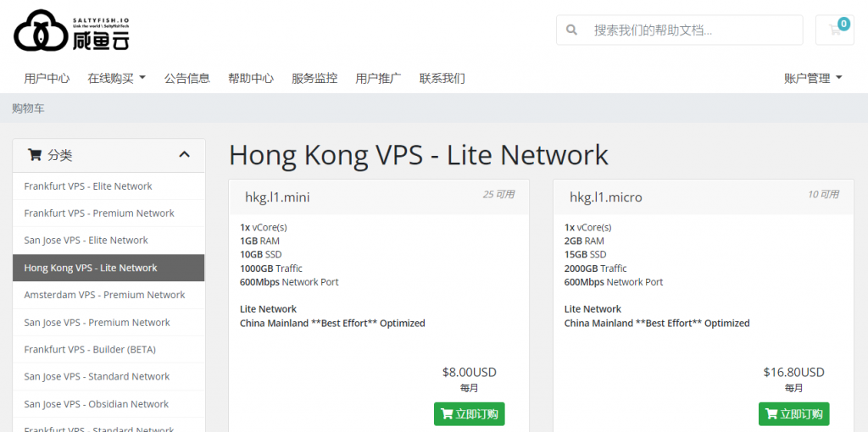
Task: Select Frankfurt VPS - Elite Network category
Action: pos(88,186)
